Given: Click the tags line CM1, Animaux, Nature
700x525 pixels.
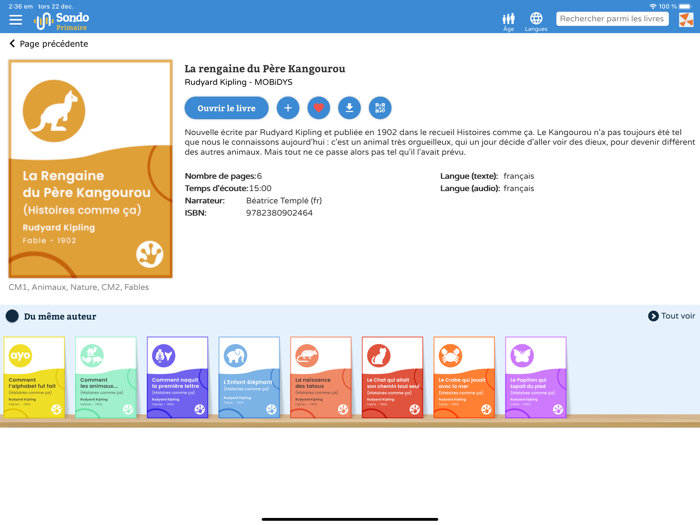Looking at the screenshot, I should (x=79, y=287).
